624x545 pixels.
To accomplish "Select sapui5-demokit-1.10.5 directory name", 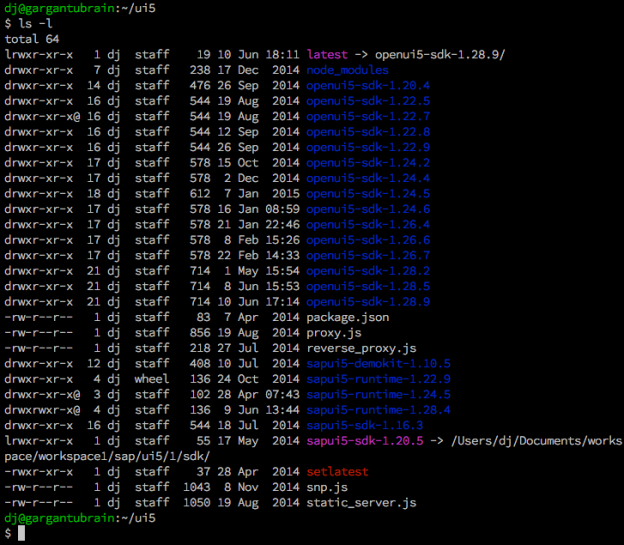I will 378,363.
